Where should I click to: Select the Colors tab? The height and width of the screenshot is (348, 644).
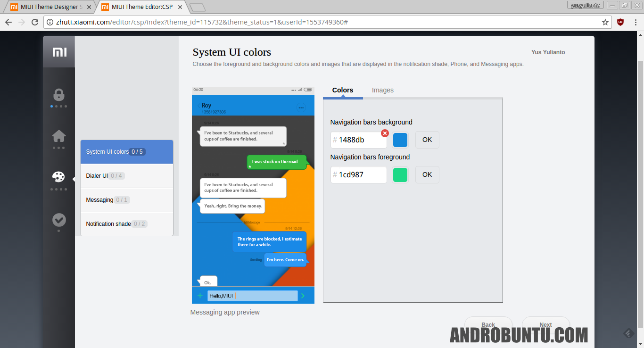click(343, 90)
